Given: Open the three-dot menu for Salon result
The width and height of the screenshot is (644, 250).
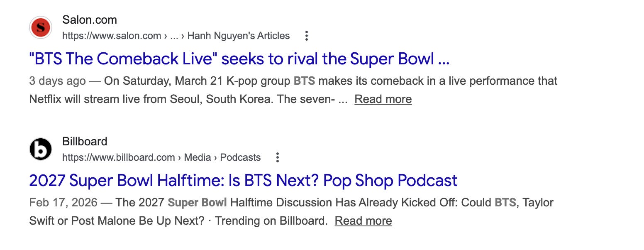Looking at the screenshot, I should [x=307, y=36].
